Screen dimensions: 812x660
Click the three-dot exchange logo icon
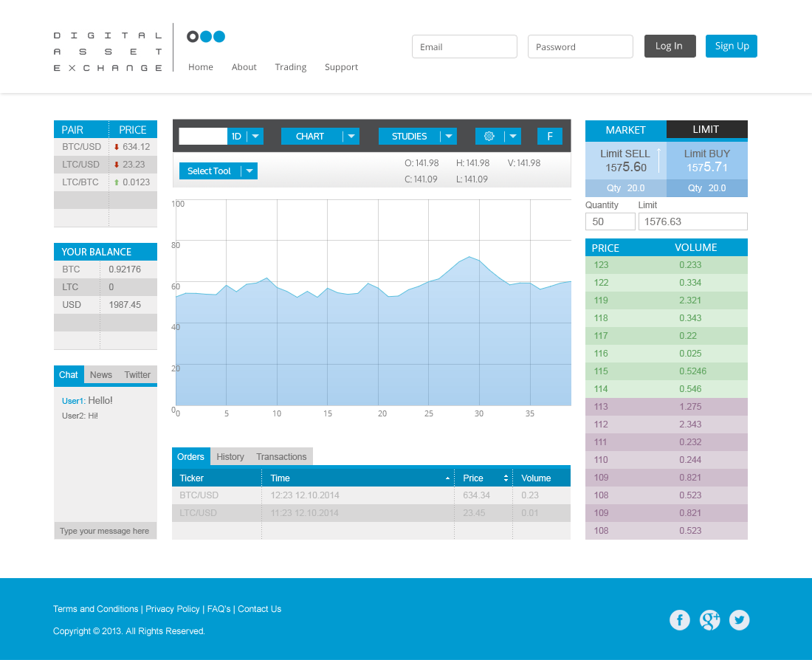tap(205, 35)
